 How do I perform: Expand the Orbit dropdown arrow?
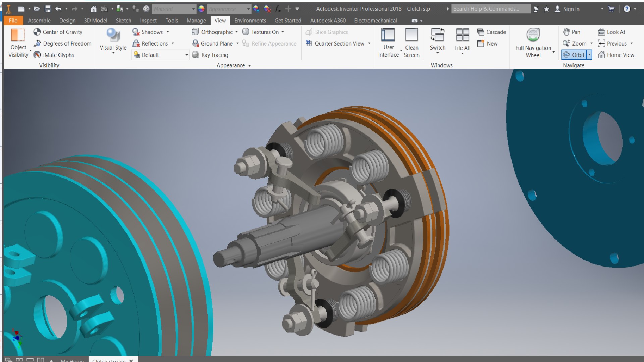pos(589,55)
